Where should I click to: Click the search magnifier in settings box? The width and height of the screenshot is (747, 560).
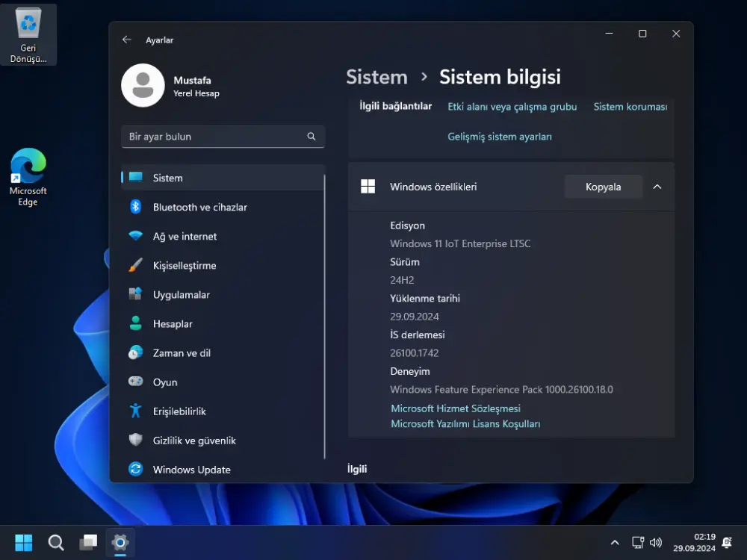coord(311,137)
